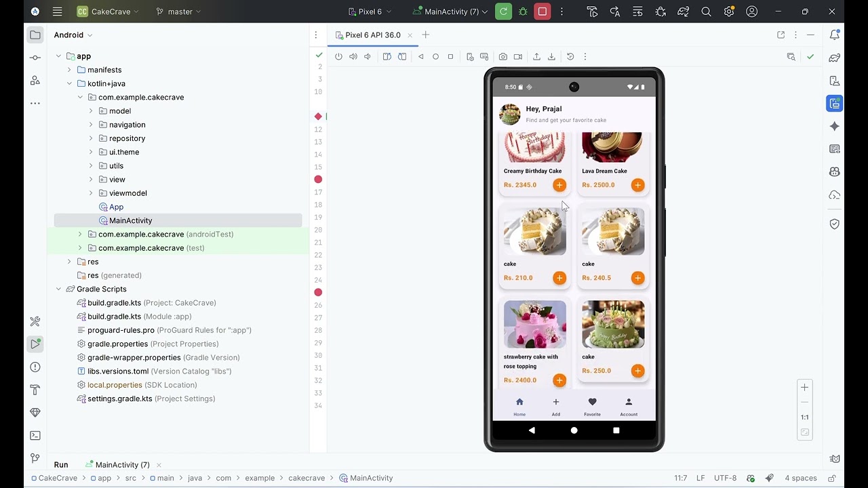Open IDE settings gear icon
The width and height of the screenshot is (868, 488).
[729, 12]
